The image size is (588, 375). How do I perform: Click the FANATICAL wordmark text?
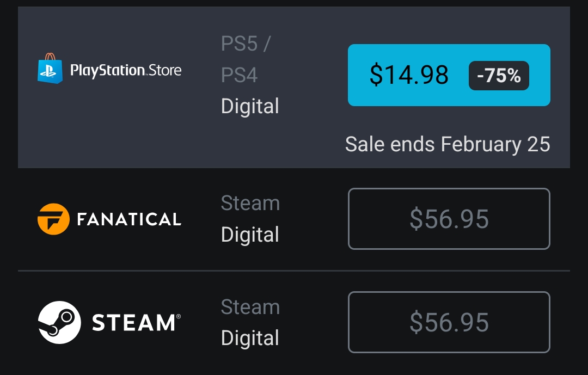(129, 219)
